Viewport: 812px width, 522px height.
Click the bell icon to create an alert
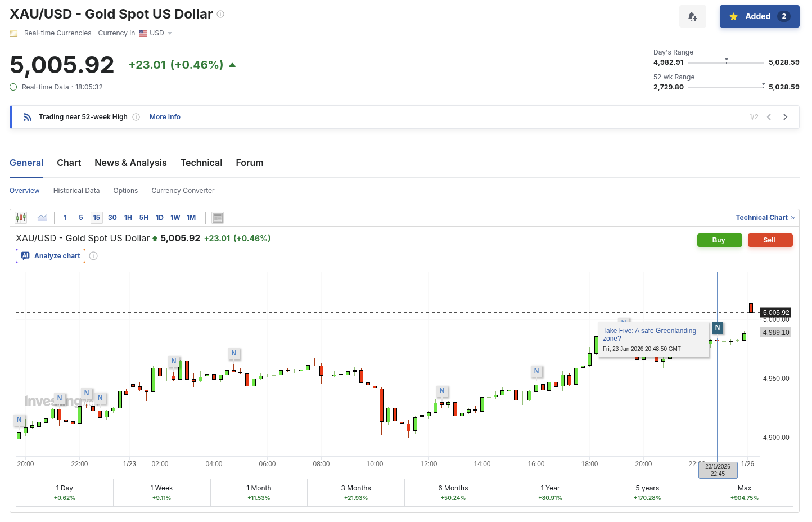[x=693, y=16]
